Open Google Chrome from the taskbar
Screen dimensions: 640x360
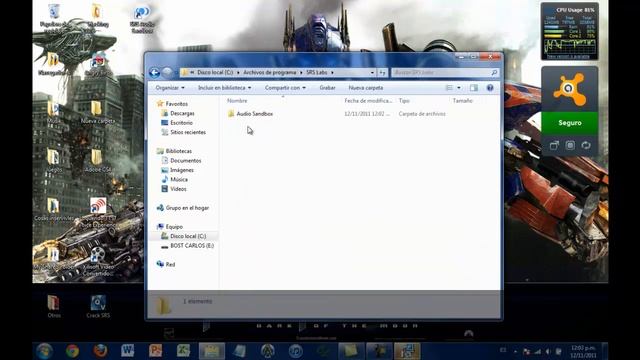pyautogui.click(x=73, y=351)
